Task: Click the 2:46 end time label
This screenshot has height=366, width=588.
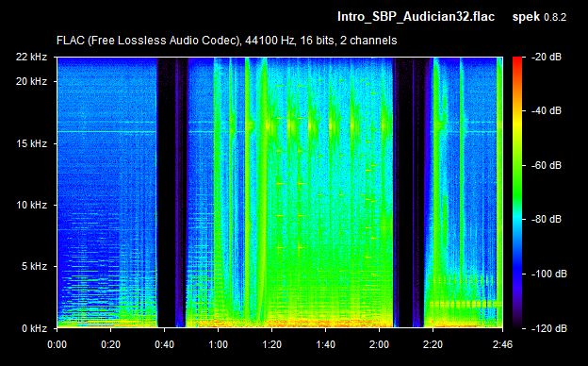Action: [502, 344]
